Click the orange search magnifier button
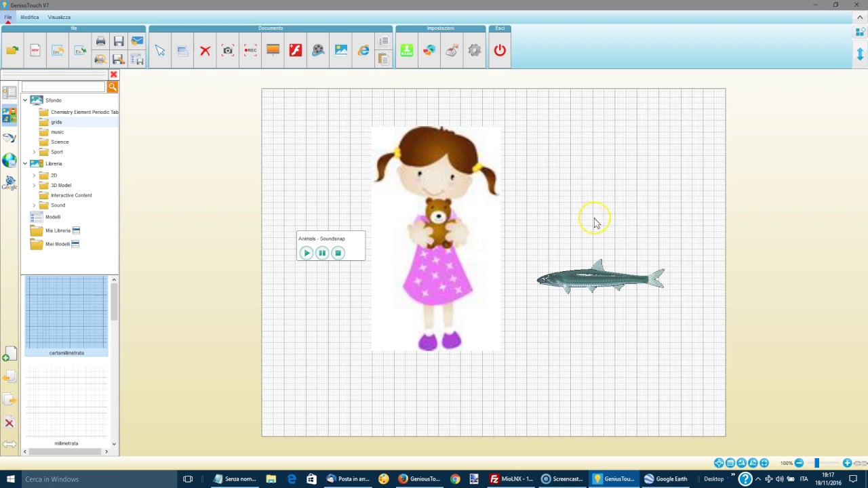The width and height of the screenshot is (868, 488). tap(113, 87)
